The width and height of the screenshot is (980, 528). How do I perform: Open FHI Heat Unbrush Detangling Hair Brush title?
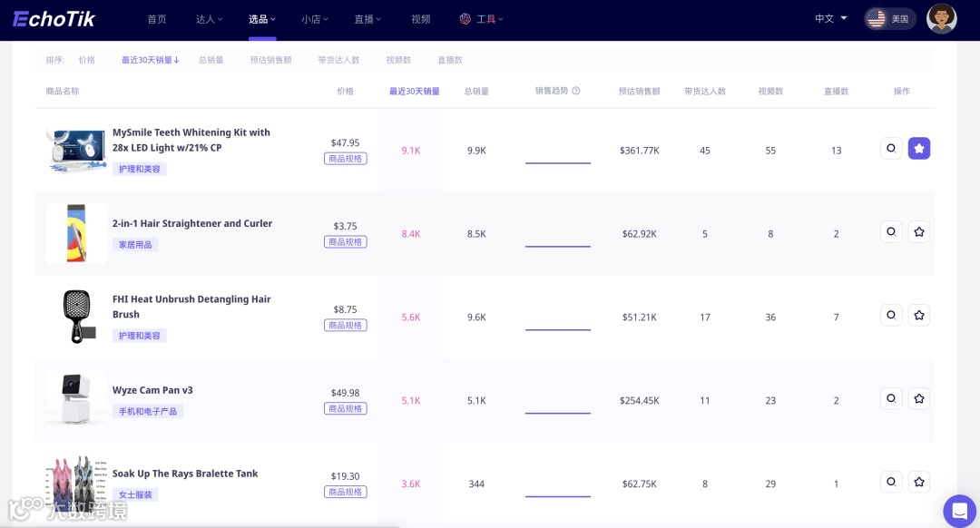191,307
